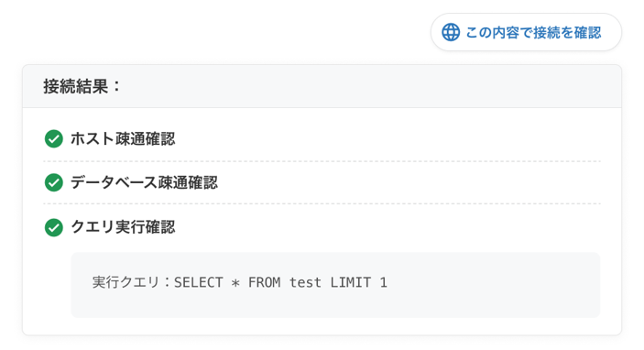The width and height of the screenshot is (644, 350).
Task: Click the asterisk symbol in the query
Action: tap(235, 283)
